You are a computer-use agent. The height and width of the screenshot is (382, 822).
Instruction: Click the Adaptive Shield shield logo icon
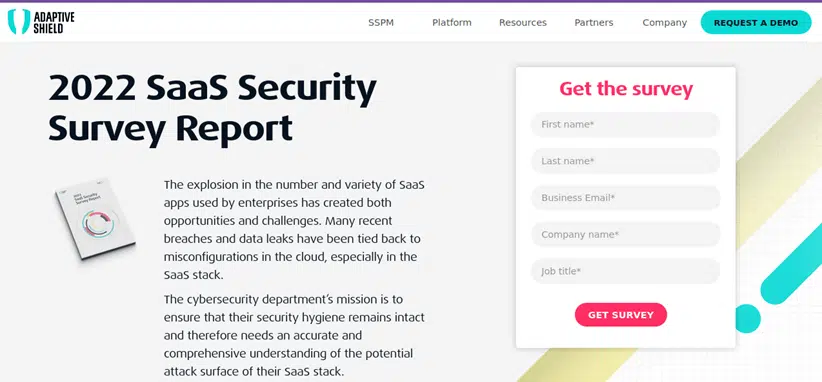coord(19,21)
